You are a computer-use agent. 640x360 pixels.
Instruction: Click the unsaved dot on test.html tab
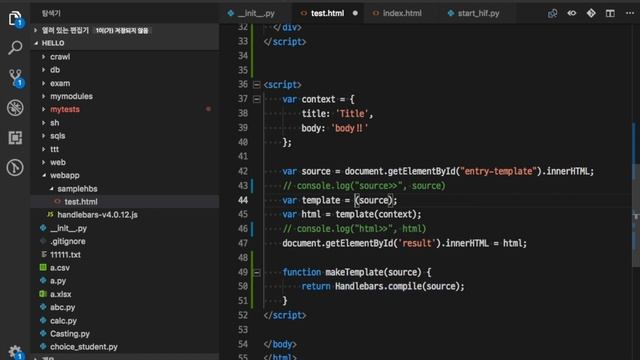(355, 13)
